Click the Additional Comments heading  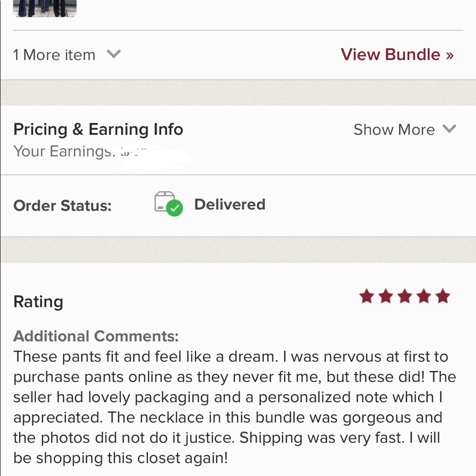pos(96,336)
